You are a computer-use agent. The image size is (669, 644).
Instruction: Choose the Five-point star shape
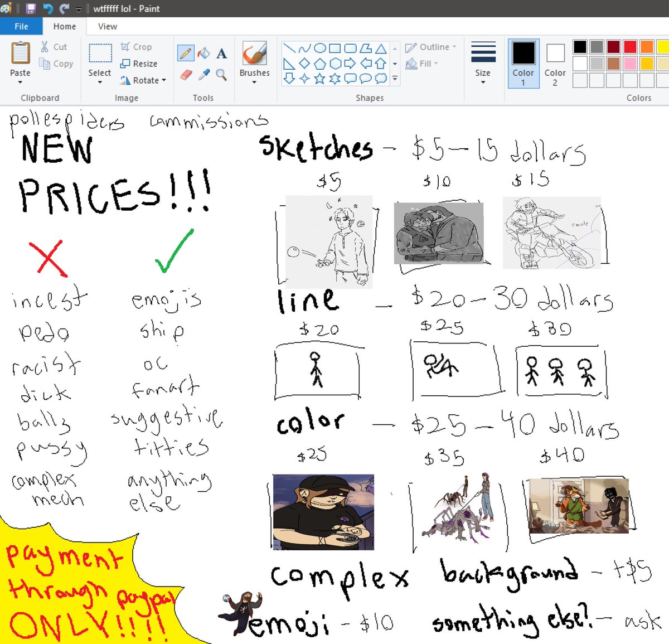[x=319, y=78]
